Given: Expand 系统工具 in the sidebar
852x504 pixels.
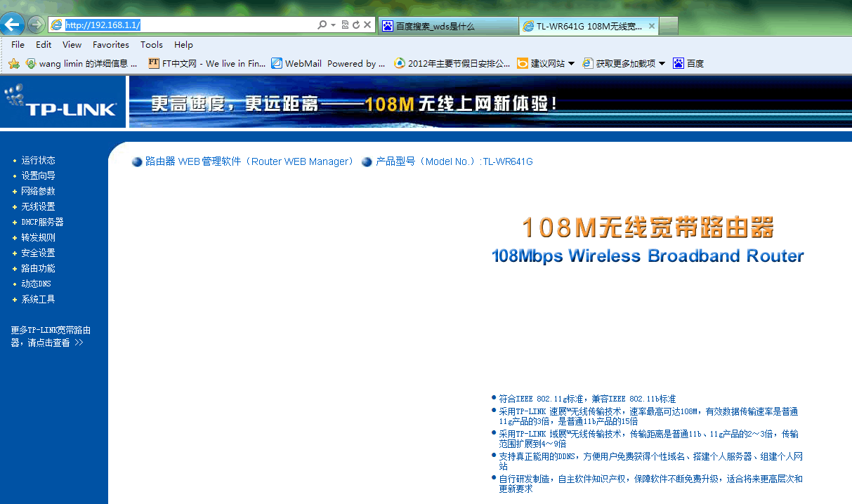Looking at the screenshot, I should tap(38, 299).
